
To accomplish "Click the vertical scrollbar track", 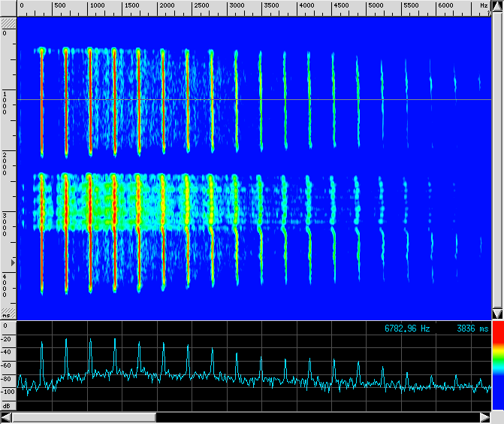I will point(496,158).
